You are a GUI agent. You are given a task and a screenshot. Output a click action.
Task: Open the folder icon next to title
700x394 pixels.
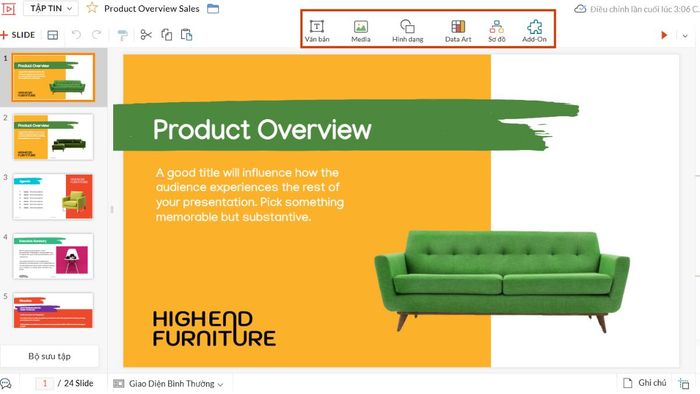213,8
